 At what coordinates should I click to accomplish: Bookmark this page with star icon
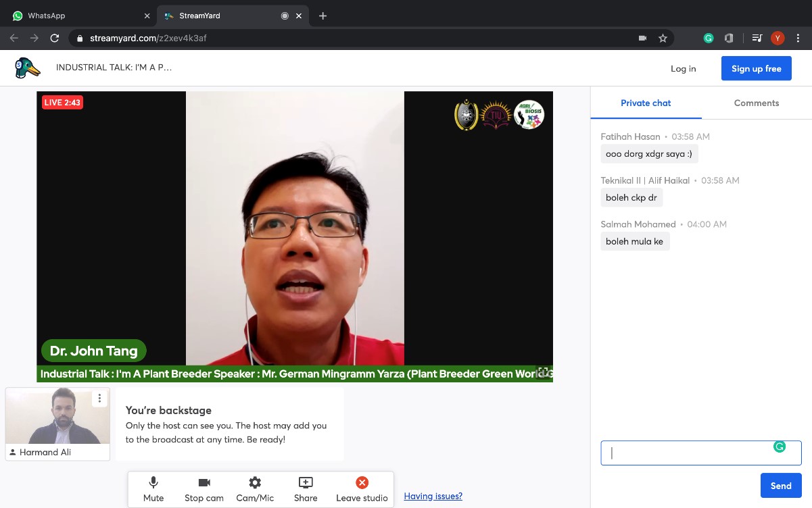pyautogui.click(x=663, y=39)
